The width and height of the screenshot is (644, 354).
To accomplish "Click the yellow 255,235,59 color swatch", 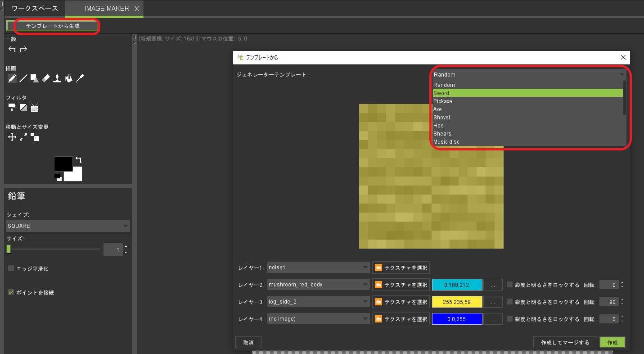I will [x=457, y=302].
